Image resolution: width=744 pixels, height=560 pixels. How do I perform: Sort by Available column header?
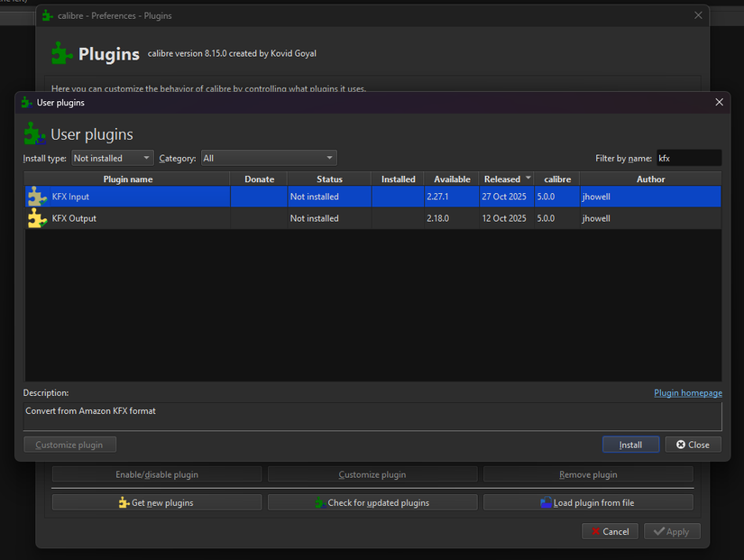452,179
